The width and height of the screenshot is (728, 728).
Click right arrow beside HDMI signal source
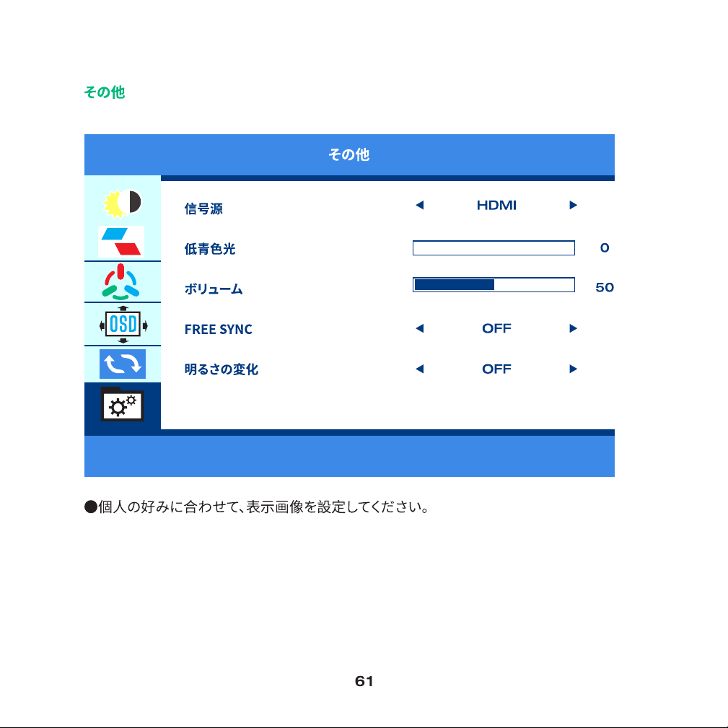pos(573,205)
